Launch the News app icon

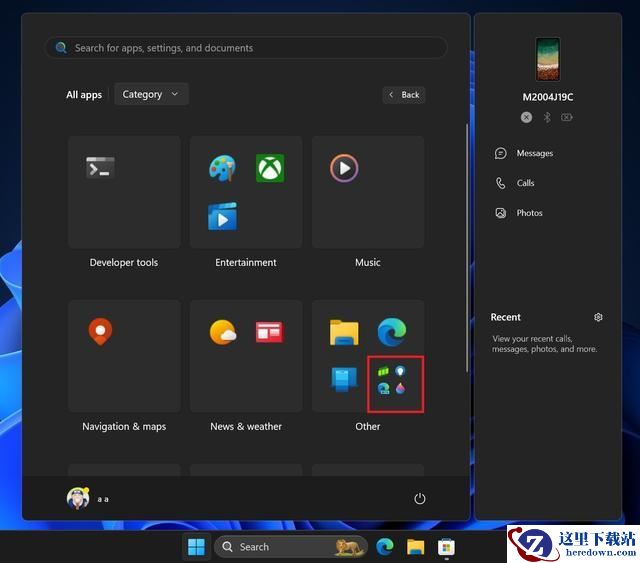click(x=269, y=332)
